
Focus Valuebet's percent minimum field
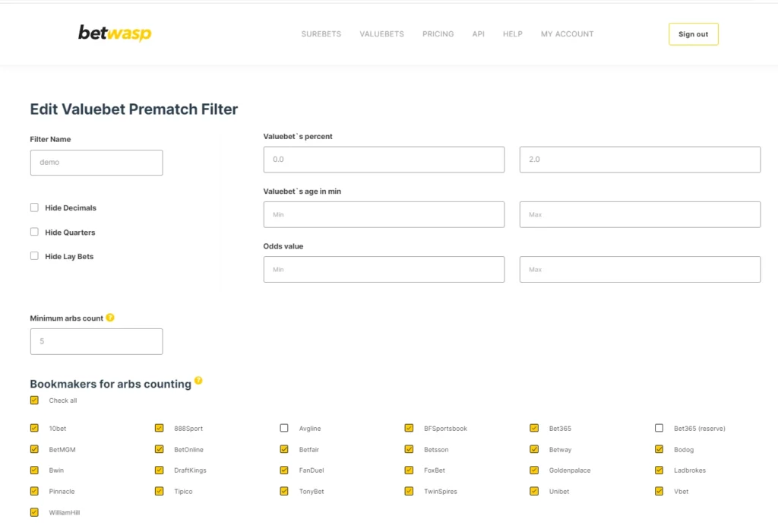point(384,160)
